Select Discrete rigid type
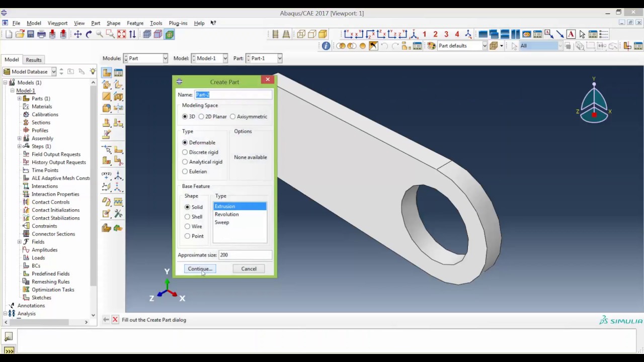The height and width of the screenshot is (362, 644). pyautogui.click(x=200, y=152)
